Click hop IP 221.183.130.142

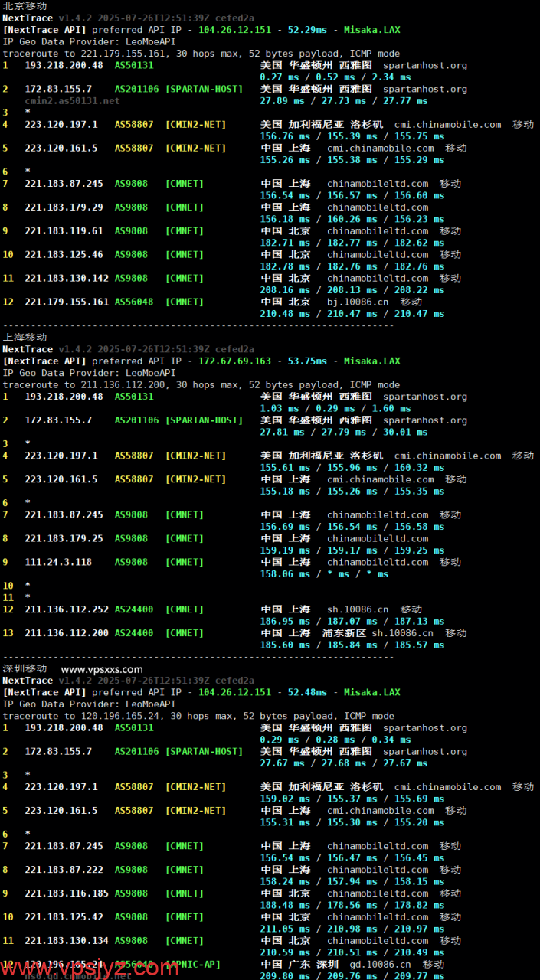coord(67,278)
